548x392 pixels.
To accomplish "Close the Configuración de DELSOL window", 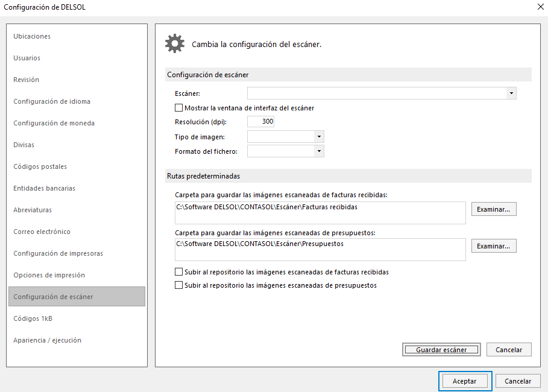I will click(540, 7).
